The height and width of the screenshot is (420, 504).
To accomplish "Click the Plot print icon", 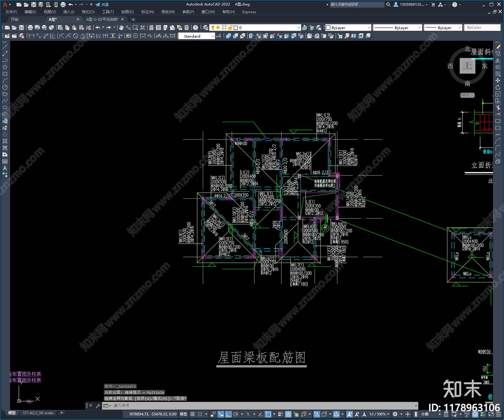I will (x=30, y=28).
